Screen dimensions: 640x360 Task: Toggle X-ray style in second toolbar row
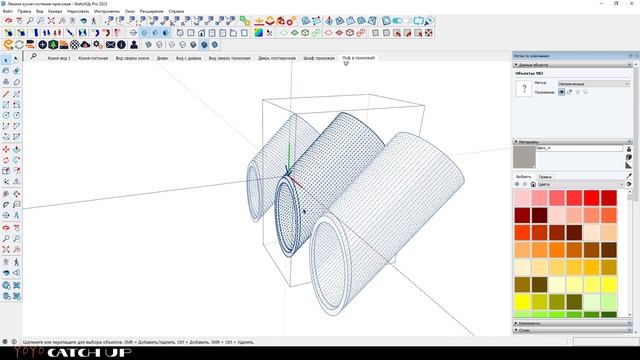[144, 33]
